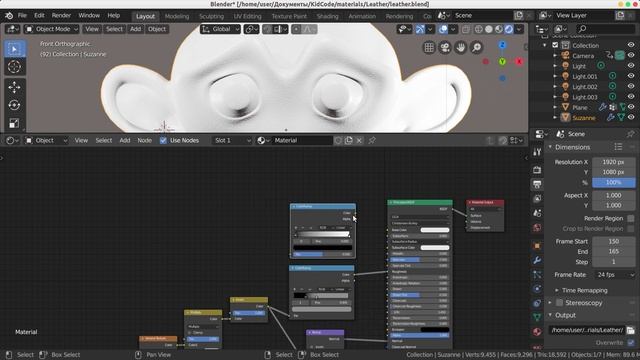Activate the Cursor tool
The width and height of the screenshot is (640, 360).
click(x=14, y=67)
